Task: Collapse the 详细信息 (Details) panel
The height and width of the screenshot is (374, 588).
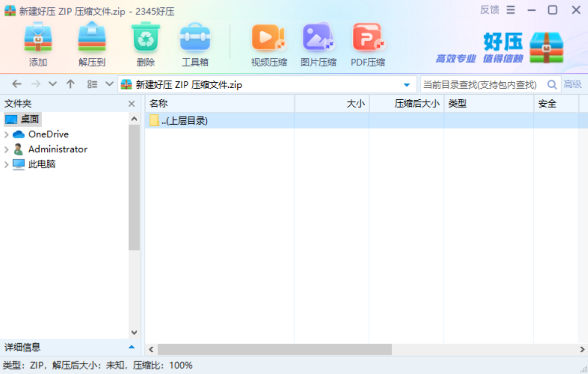Action: tap(131, 348)
